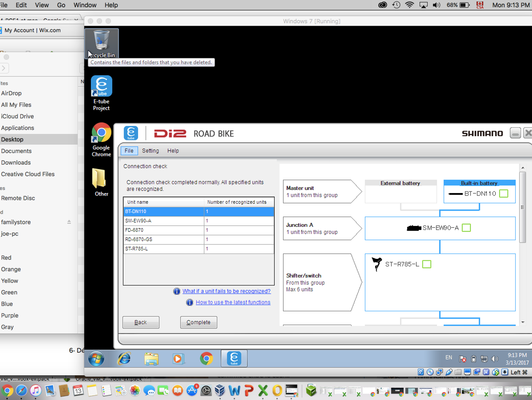Screen dimensions: 532x400
Task: Click VirtualBox display status icon
Action: pos(467,372)
